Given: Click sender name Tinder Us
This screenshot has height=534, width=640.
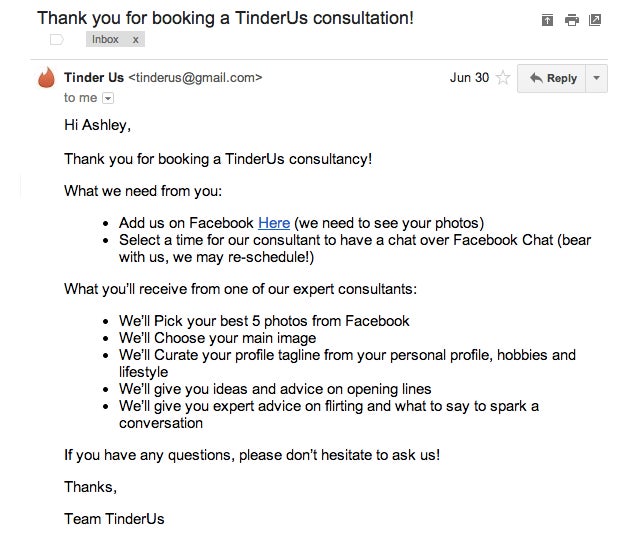Looking at the screenshot, I should point(94,77).
